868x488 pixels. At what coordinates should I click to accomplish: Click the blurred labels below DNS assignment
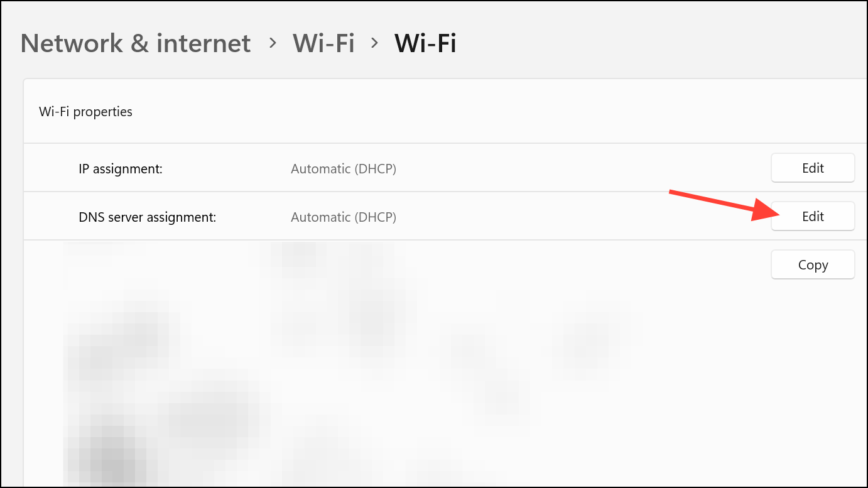pyautogui.click(x=157, y=364)
